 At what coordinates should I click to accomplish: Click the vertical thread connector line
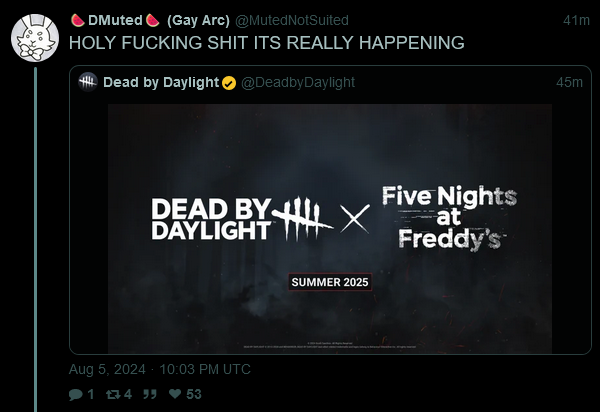(35, 239)
